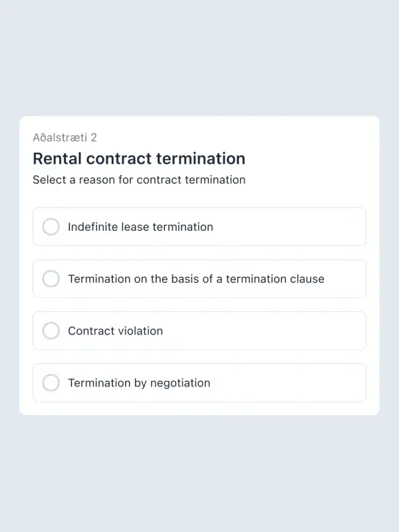Click the word 'Indefinite' in the first option
The width and height of the screenshot is (399, 532).
[x=93, y=227]
